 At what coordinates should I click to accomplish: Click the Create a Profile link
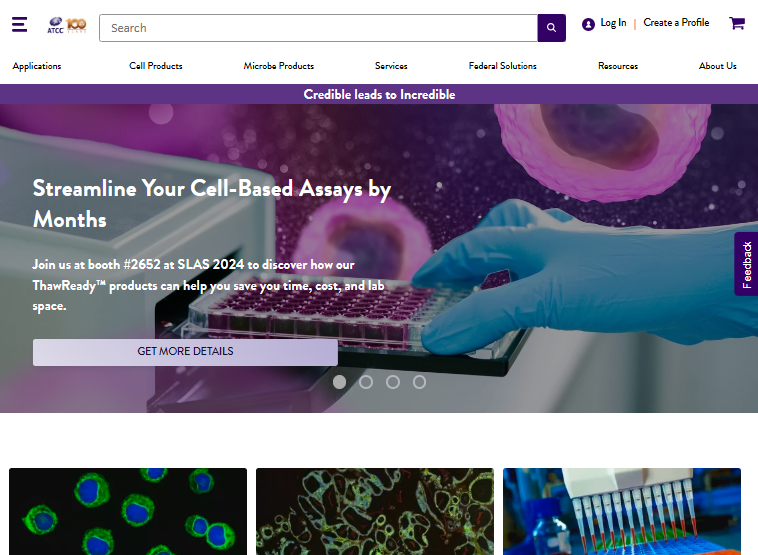pos(676,23)
